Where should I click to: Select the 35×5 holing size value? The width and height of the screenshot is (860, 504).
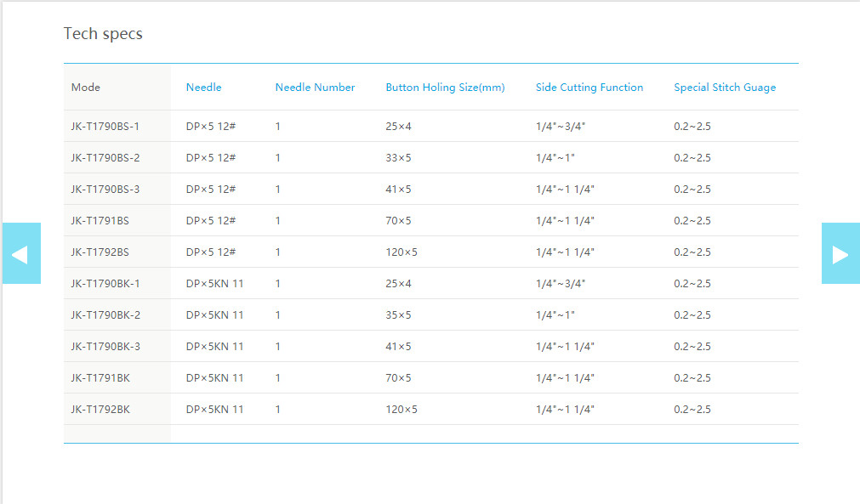pos(398,315)
